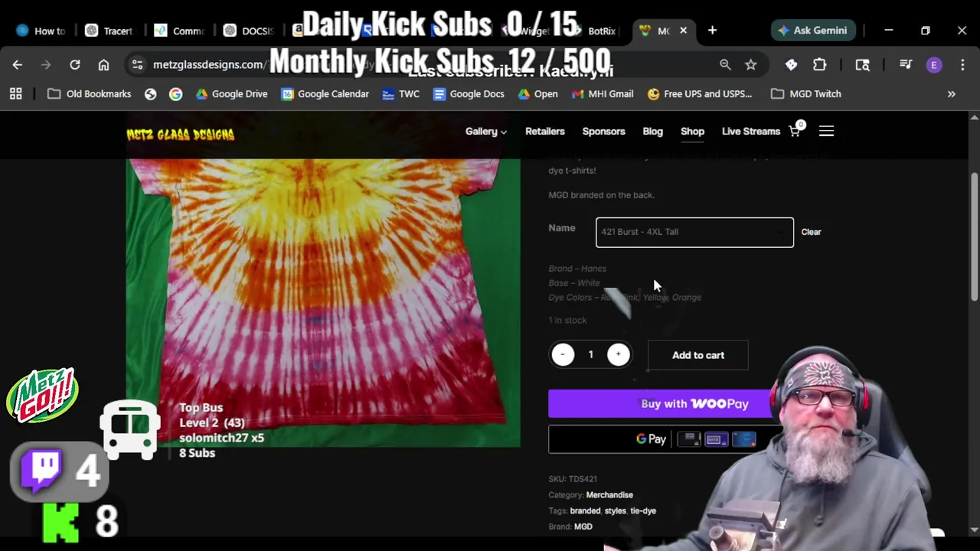980x551 pixels.
Task: Edit the quantity field
Action: point(590,354)
